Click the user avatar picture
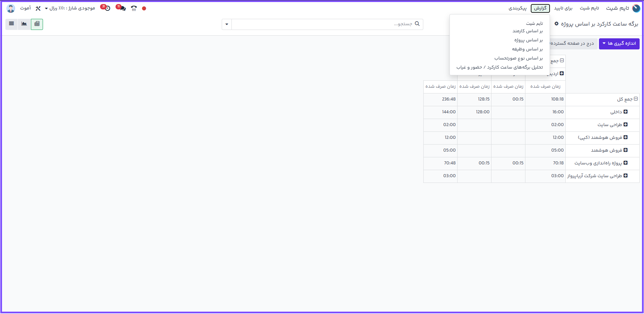644x314 pixels. click(11, 8)
